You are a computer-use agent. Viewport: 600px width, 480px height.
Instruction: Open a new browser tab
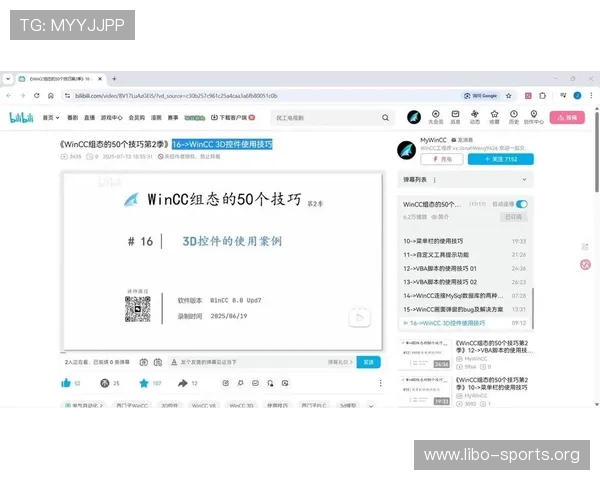(114, 79)
